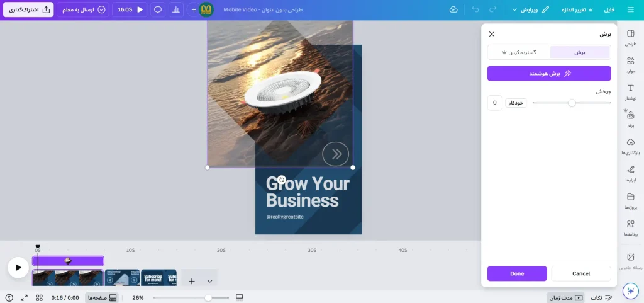
Task: Click the rotation slider handle
Action: click(572, 103)
